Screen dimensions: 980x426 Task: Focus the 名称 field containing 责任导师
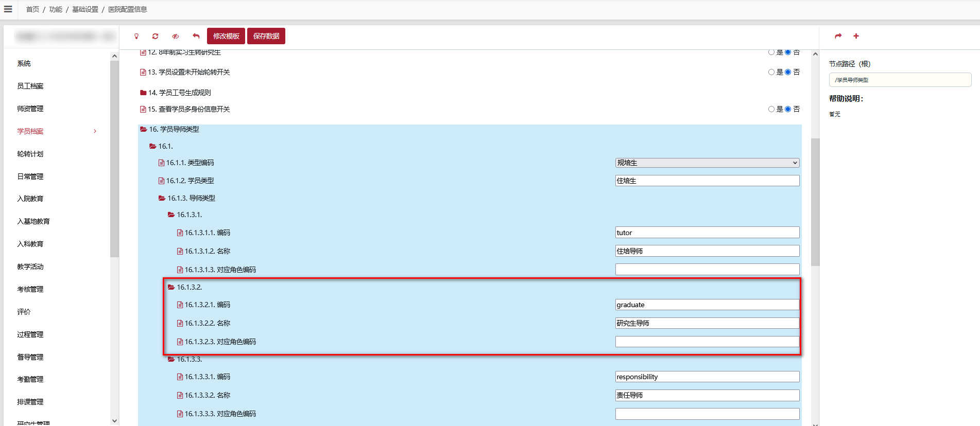point(707,395)
